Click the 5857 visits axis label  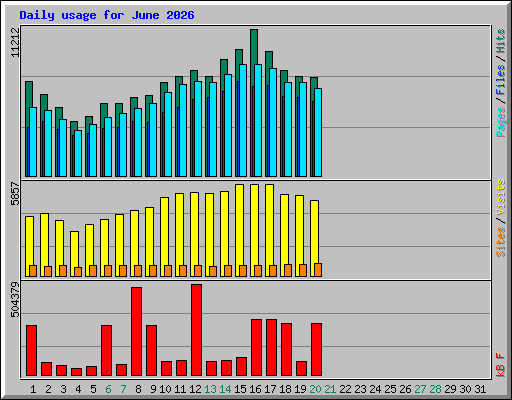[15, 194]
